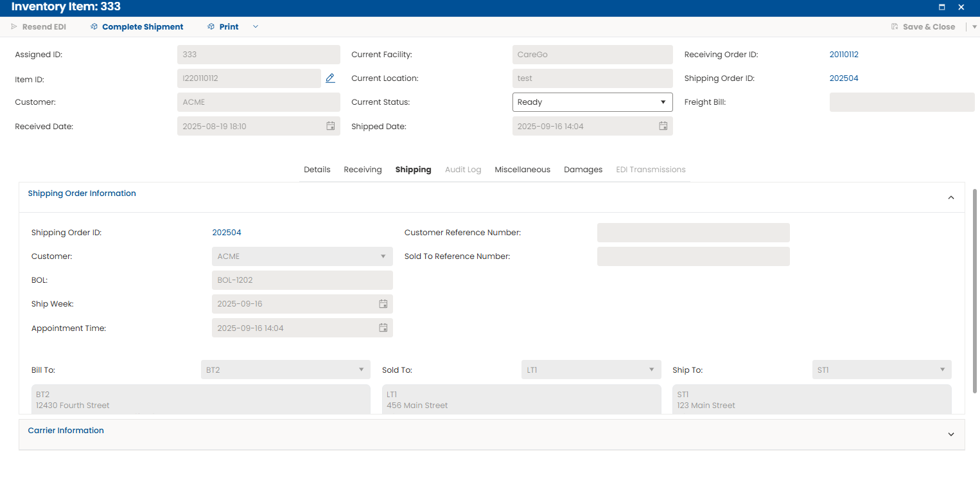Switch to the Details tab
Viewport: 980px width, 482px height.
(x=317, y=170)
